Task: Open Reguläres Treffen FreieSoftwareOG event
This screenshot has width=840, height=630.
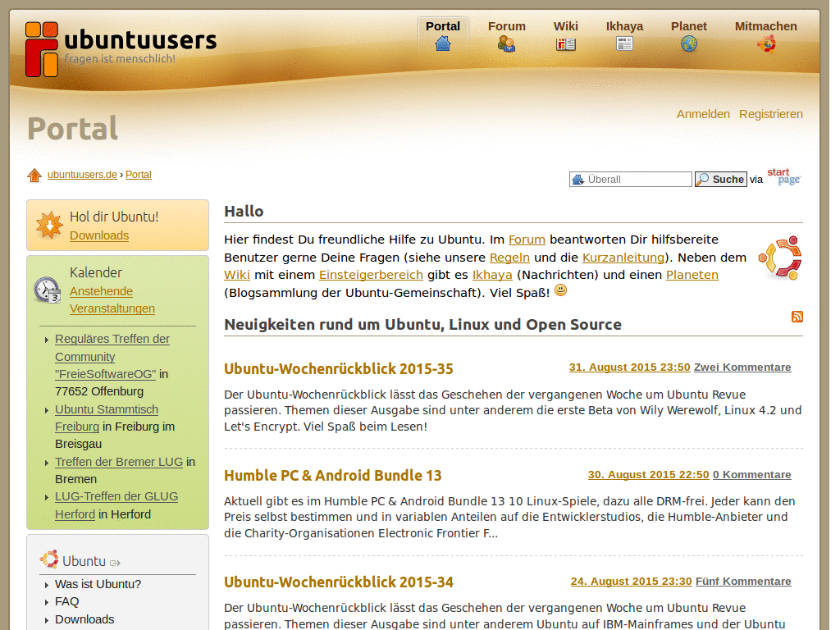Action: point(112,356)
